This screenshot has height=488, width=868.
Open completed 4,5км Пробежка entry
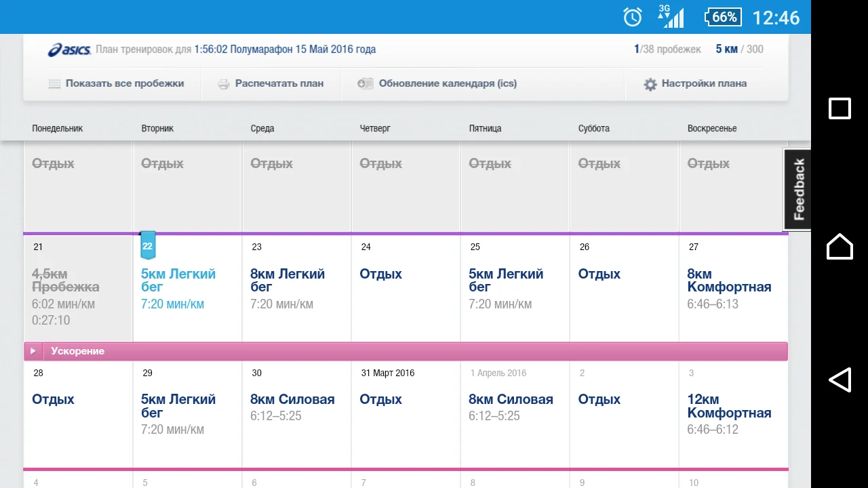coord(66,281)
